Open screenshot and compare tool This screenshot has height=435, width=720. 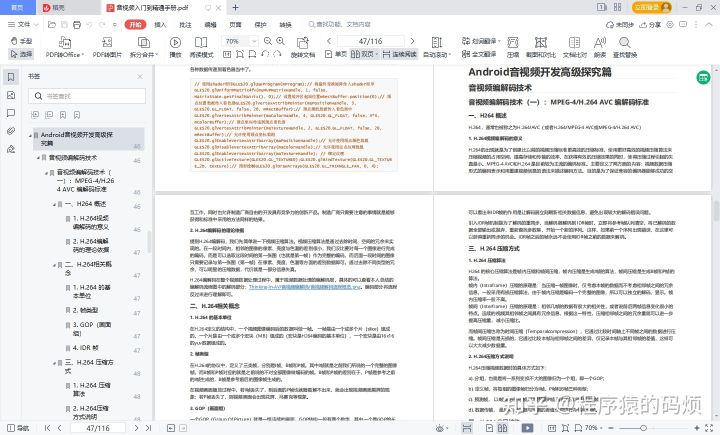(540, 47)
